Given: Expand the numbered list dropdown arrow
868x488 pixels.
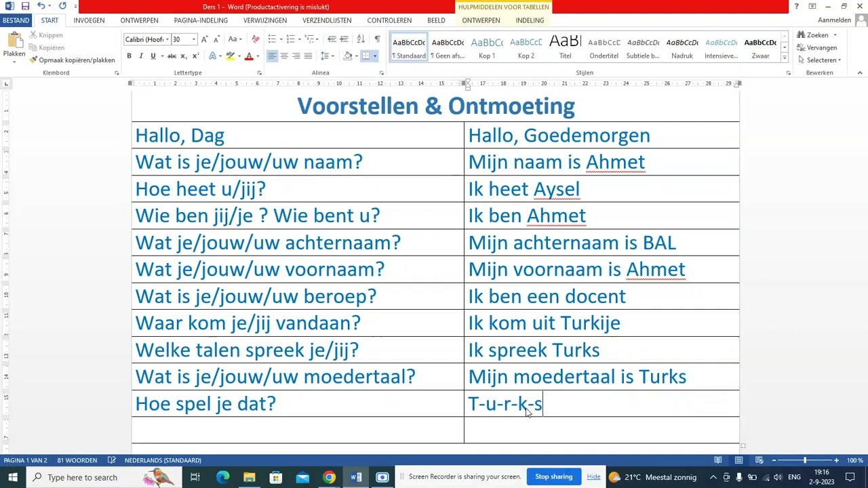Looking at the screenshot, I should pos(298,39).
